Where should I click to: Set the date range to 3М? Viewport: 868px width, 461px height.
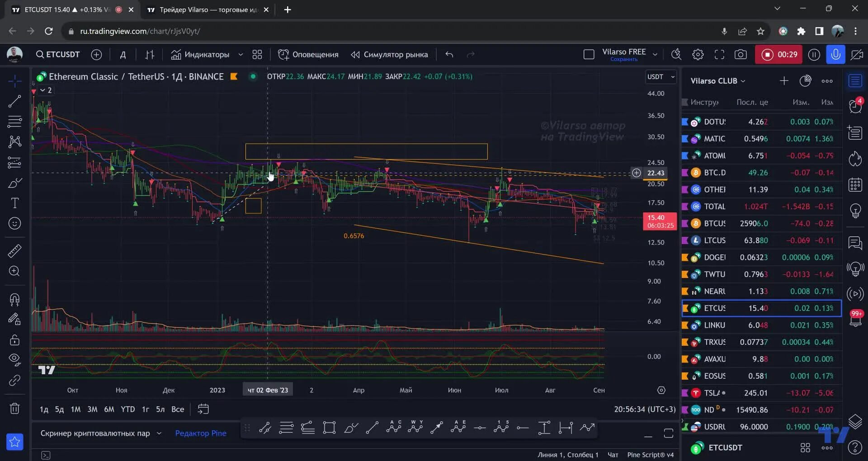click(92, 409)
